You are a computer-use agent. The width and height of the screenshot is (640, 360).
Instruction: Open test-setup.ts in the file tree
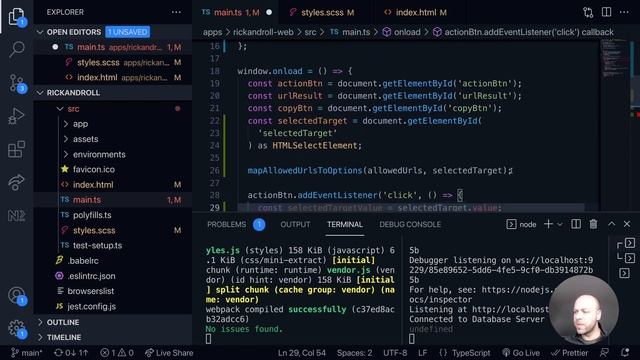(113, 246)
